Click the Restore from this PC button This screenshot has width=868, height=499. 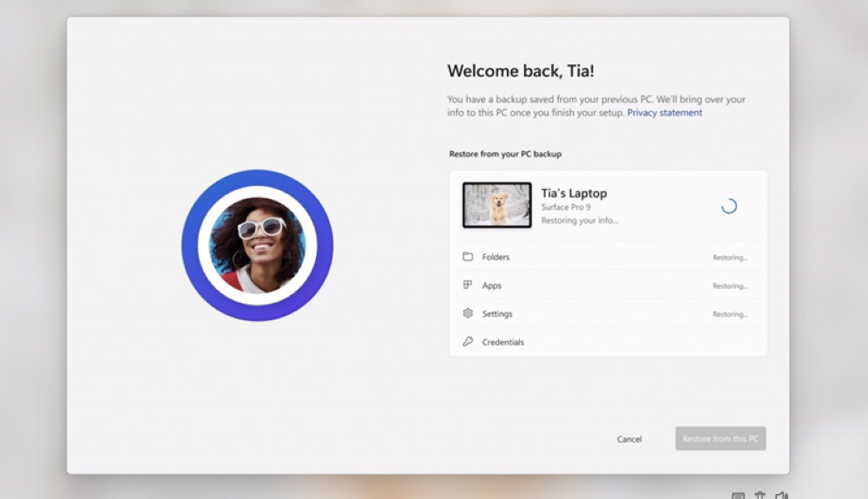pyautogui.click(x=720, y=439)
